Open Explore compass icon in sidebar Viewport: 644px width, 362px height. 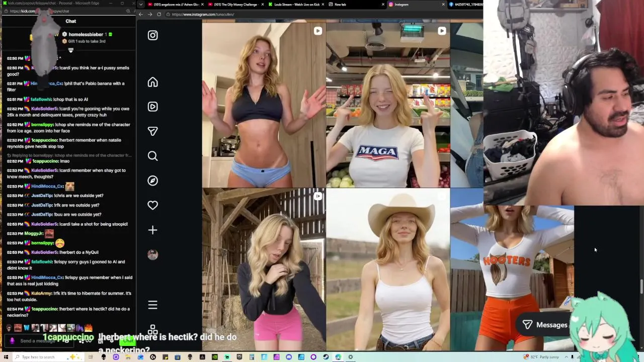click(x=152, y=180)
